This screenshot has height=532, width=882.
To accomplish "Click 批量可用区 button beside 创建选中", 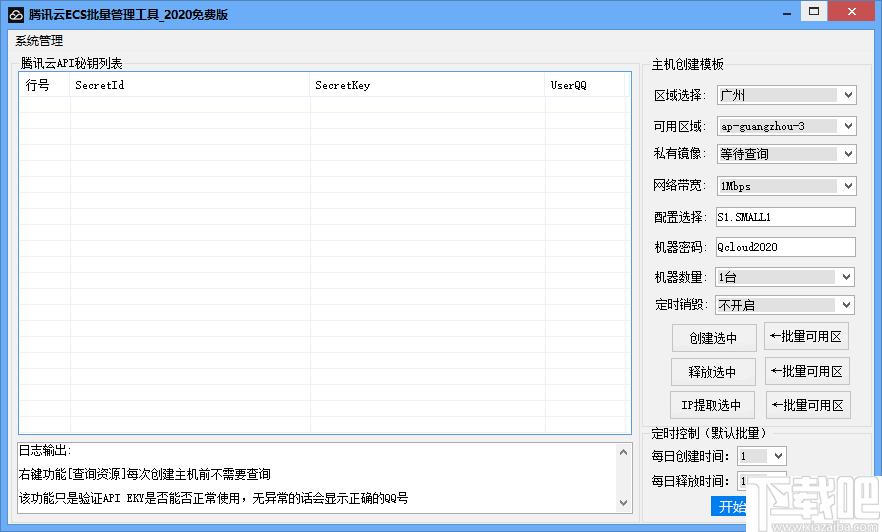I will pyautogui.click(x=806, y=337).
